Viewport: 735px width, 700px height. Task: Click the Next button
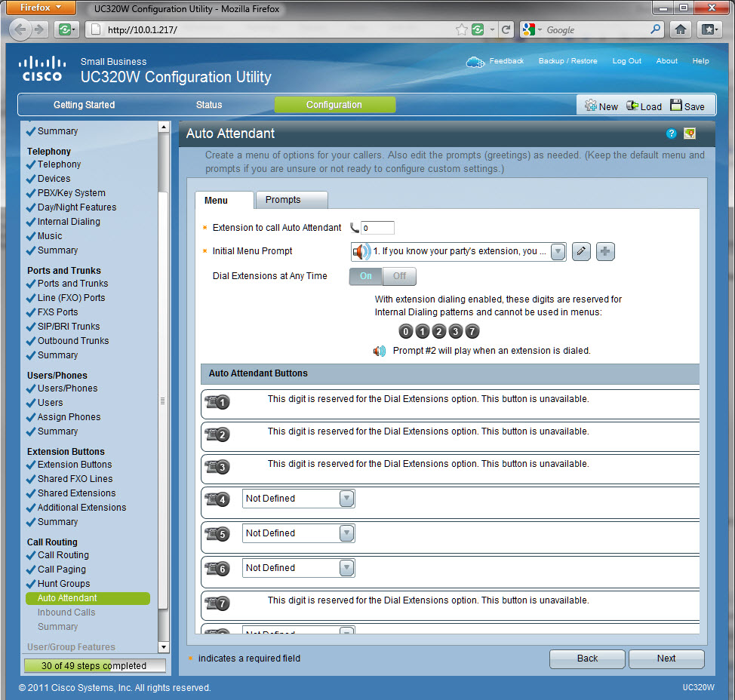click(666, 659)
